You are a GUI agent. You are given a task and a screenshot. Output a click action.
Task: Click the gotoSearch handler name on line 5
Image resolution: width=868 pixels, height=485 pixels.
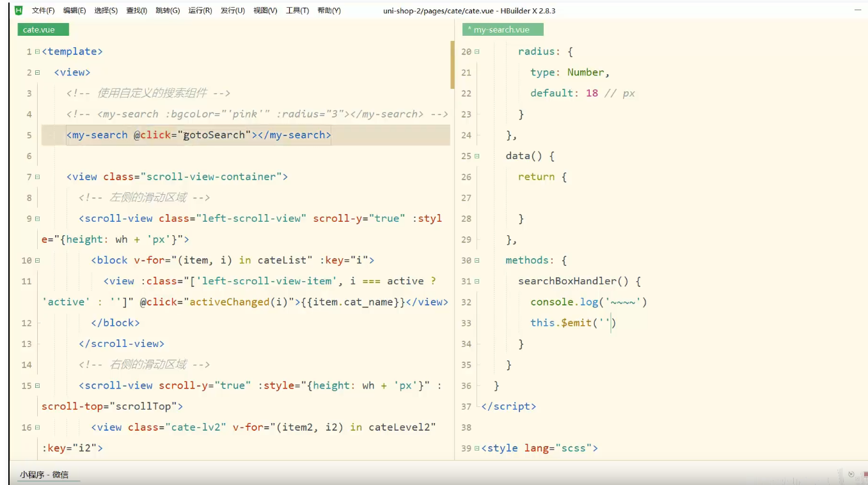tap(214, 135)
